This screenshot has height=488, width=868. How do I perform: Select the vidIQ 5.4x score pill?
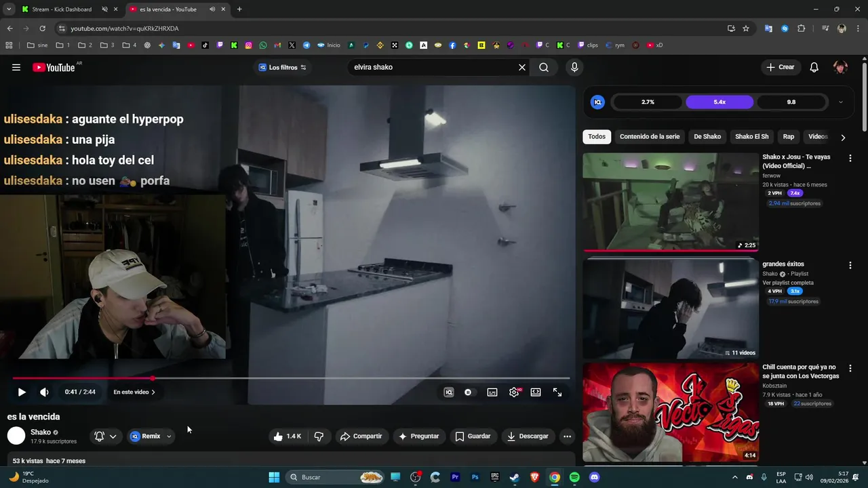[x=719, y=102]
